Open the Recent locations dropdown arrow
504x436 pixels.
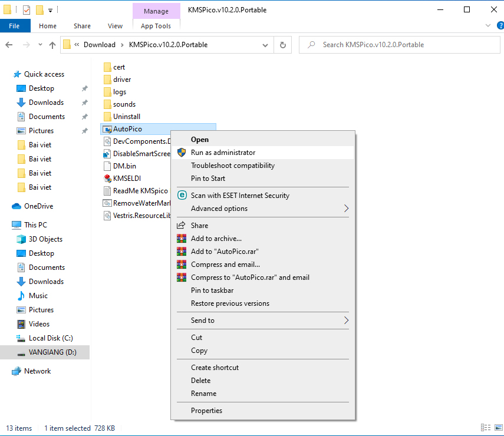(x=40, y=45)
